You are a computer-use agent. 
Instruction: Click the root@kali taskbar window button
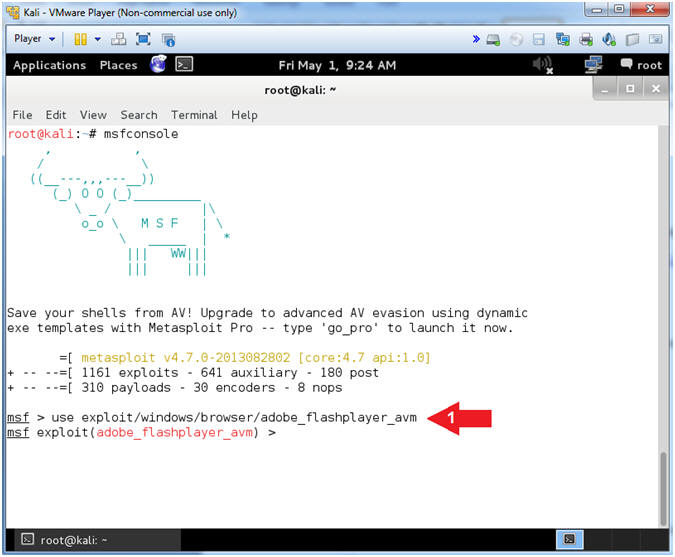98,540
